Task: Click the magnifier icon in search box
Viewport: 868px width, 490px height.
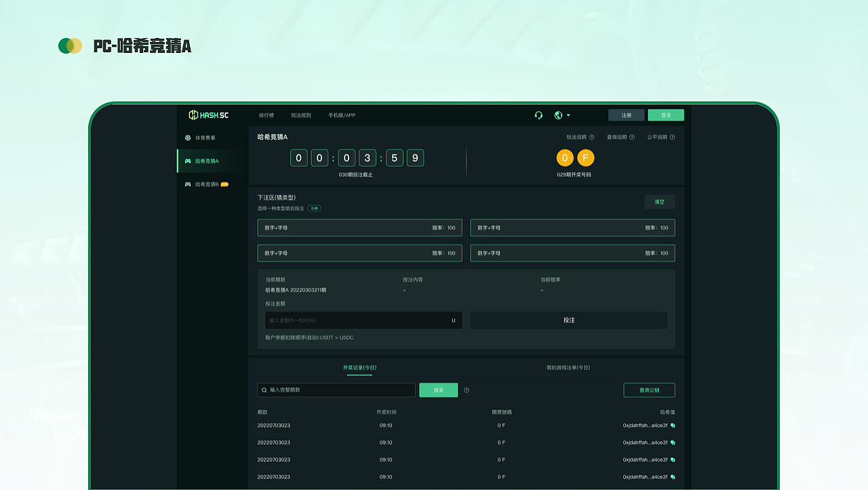Action: (x=264, y=390)
